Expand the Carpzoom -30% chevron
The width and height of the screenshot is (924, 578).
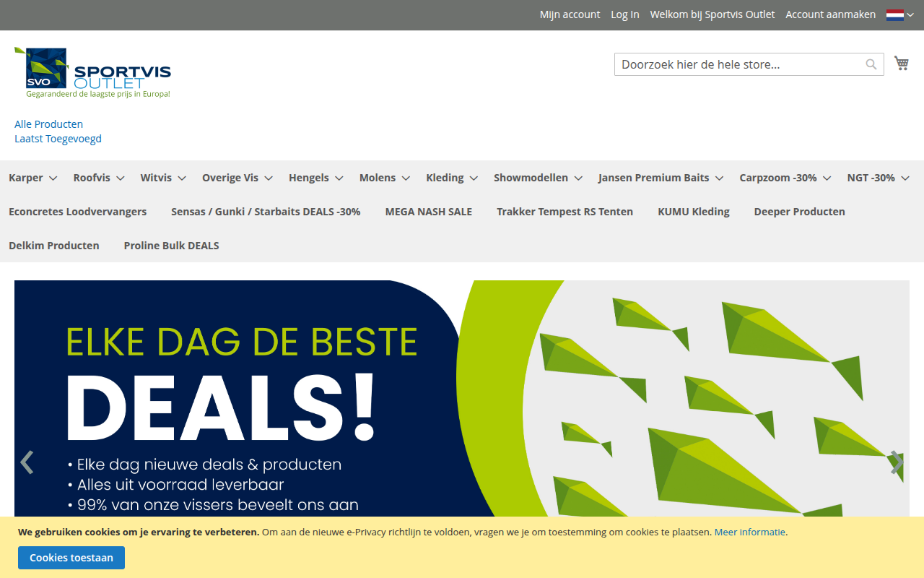(827, 178)
